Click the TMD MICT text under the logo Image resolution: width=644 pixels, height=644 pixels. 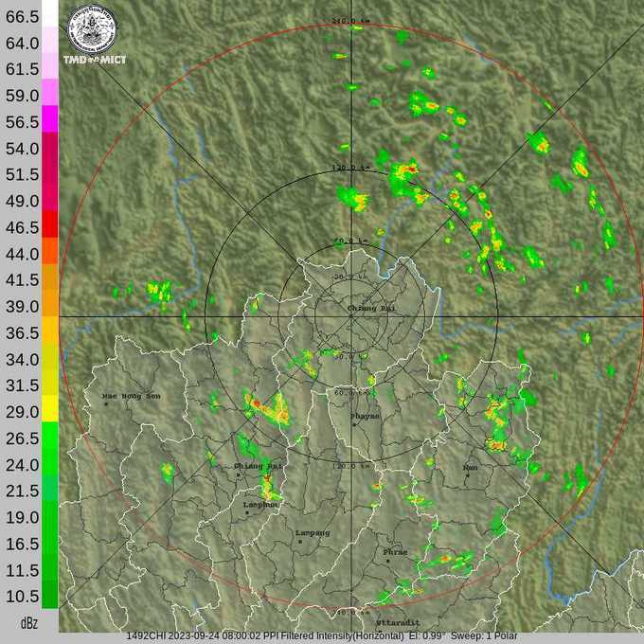tap(94, 60)
